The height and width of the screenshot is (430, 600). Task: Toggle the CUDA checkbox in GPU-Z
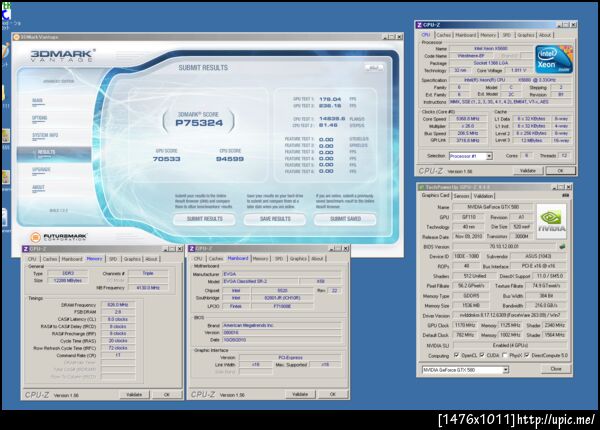pyautogui.click(x=482, y=355)
